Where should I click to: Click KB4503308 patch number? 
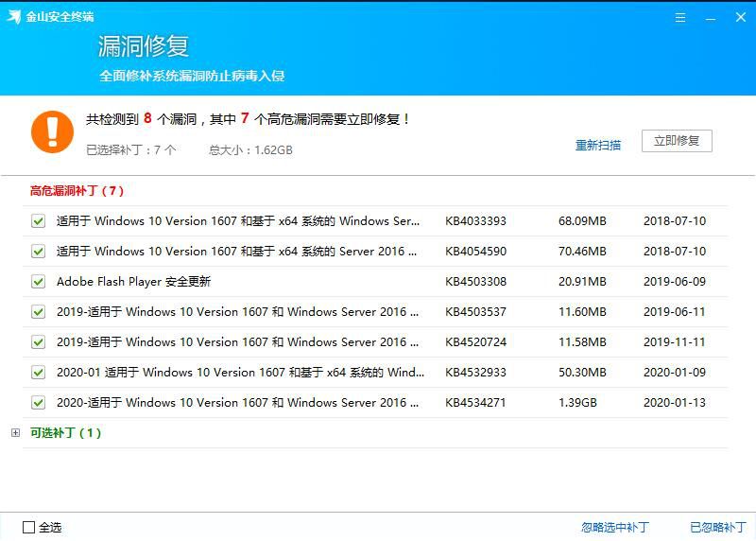click(475, 281)
